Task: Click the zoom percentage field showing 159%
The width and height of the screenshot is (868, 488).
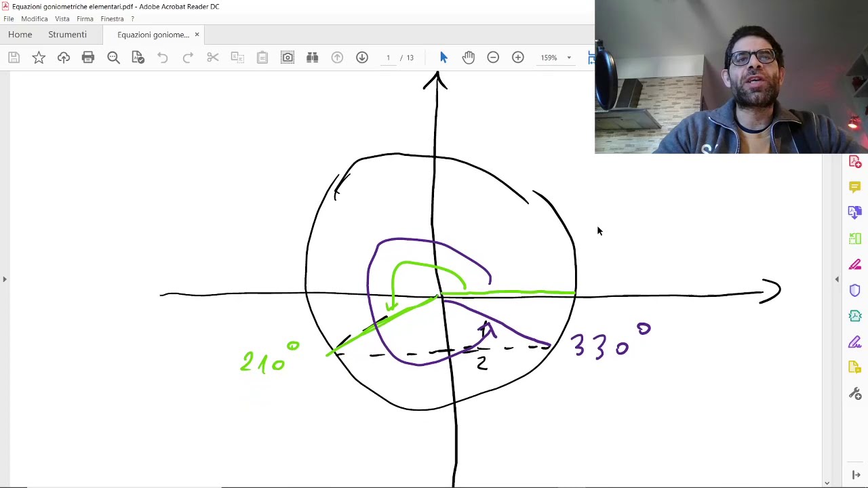Action: tap(549, 58)
